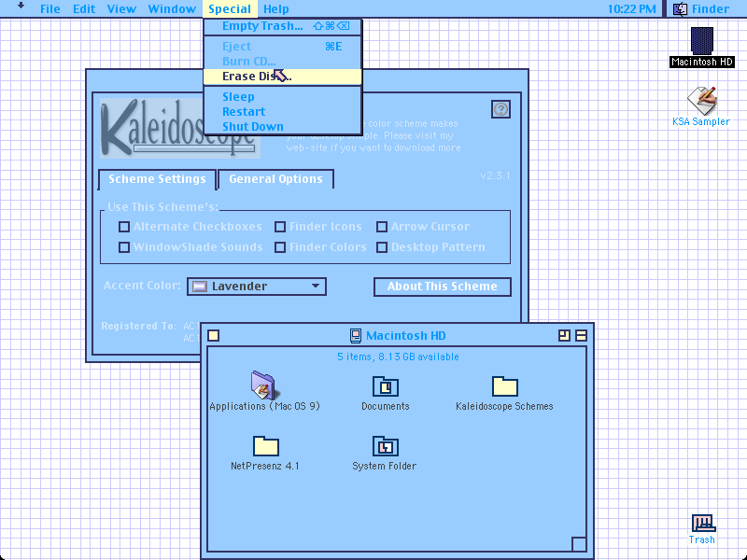Select the Trash icon on desktop

click(x=703, y=523)
